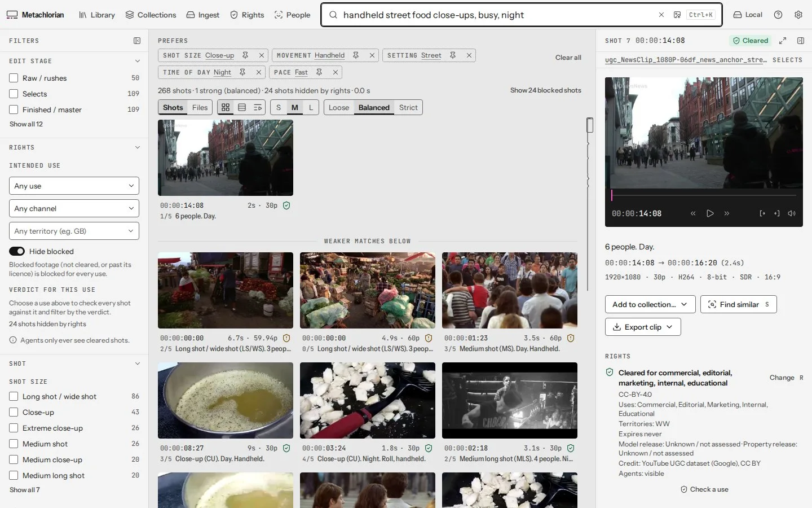
Task: Tick the Finished / master checkbox
Action: click(14, 110)
